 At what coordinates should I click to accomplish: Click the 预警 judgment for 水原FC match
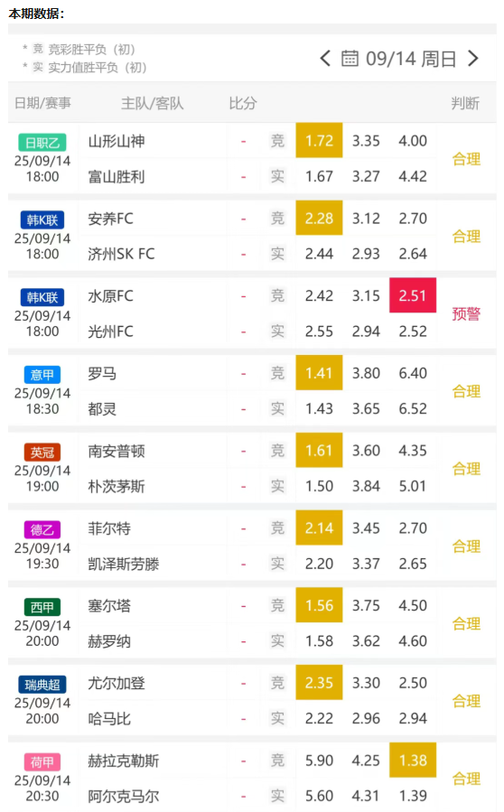click(466, 313)
